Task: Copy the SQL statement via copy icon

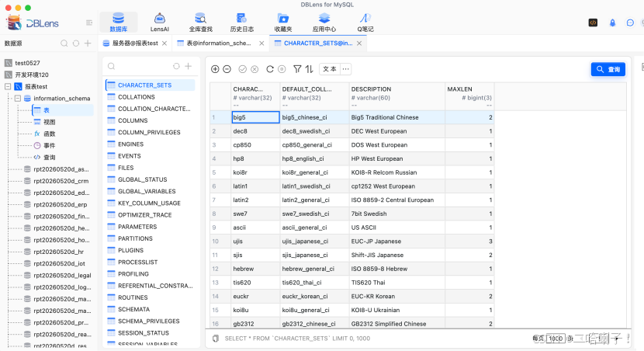Action: [216, 339]
